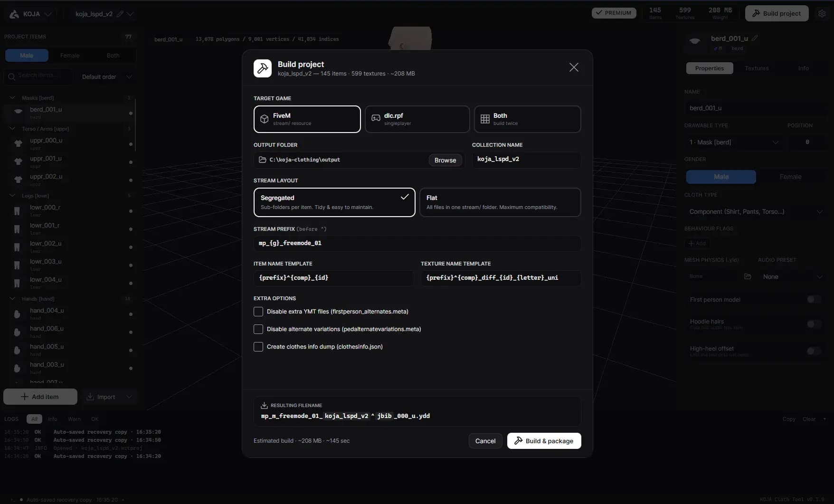Click the FiveM cube icon

[265, 119]
